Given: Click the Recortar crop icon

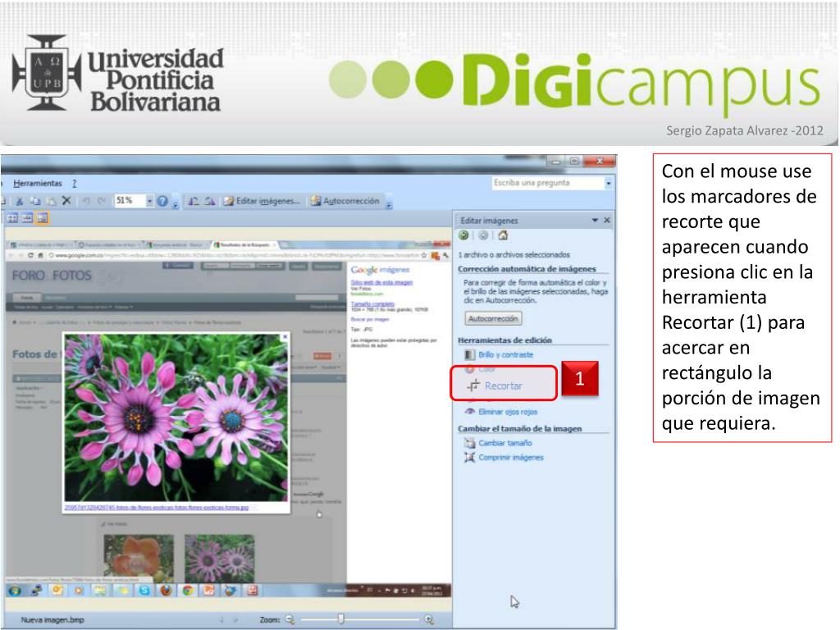Looking at the screenshot, I should click(x=473, y=386).
